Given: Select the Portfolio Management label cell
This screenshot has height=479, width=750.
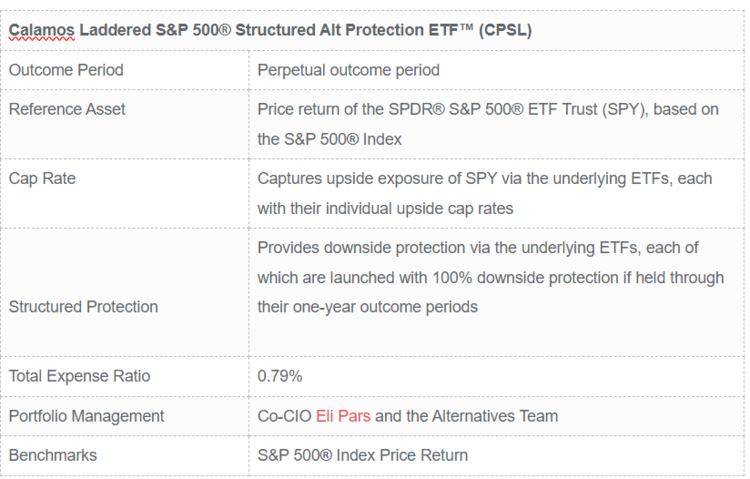Looking at the screenshot, I should point(86,415).
